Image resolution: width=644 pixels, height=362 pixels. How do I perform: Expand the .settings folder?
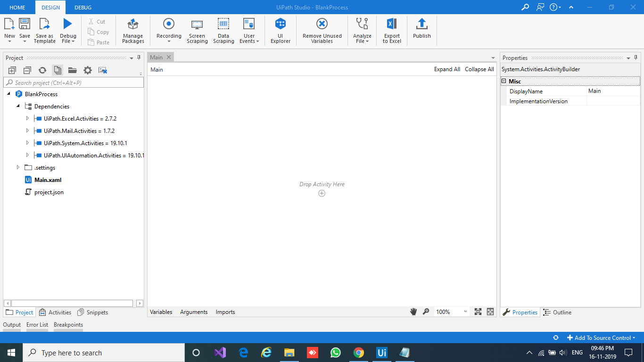[18, 167]
